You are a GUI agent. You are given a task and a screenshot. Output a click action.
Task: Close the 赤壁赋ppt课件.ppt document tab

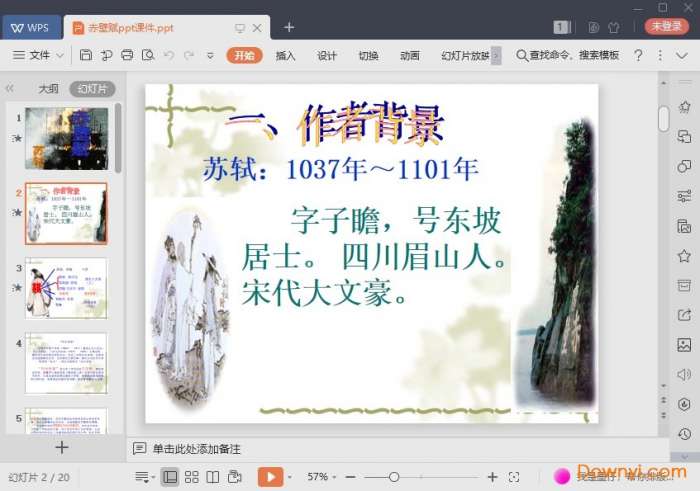[257, 28]
